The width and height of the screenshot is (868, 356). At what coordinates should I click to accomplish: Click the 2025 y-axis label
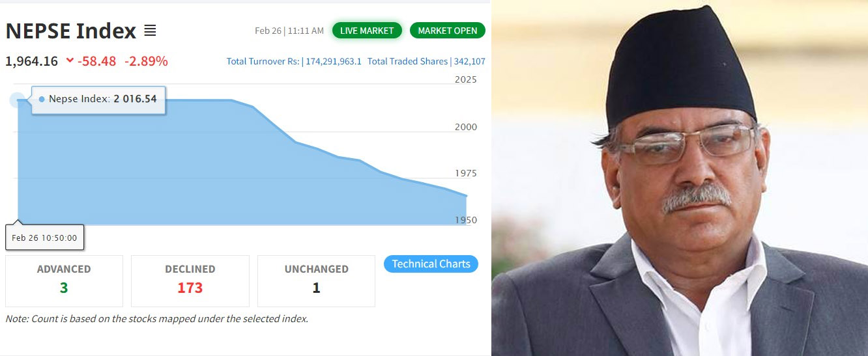click(x=465, y=80)
